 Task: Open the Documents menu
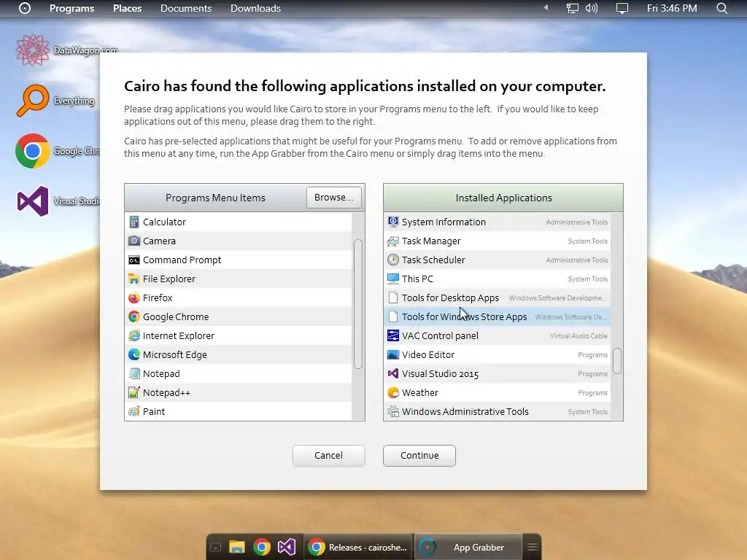point(186,8)
